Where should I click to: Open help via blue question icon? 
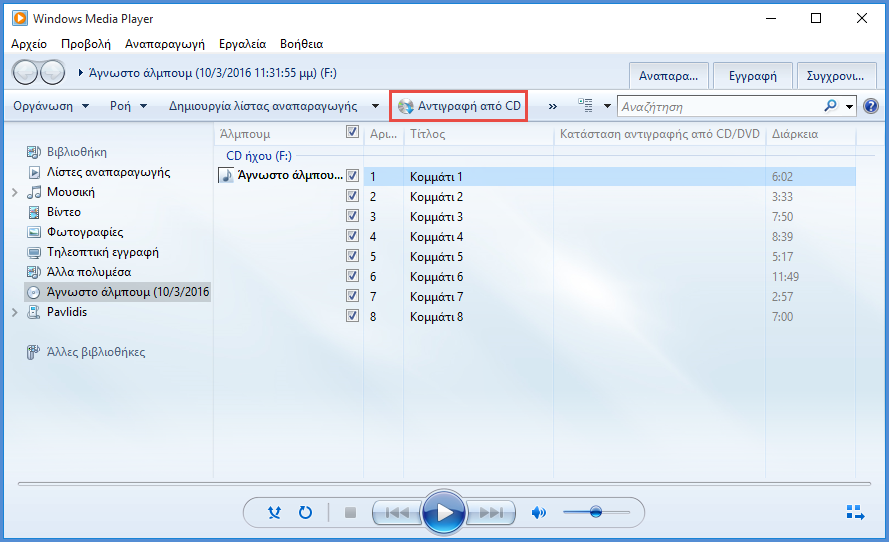[x=871, y=106]
